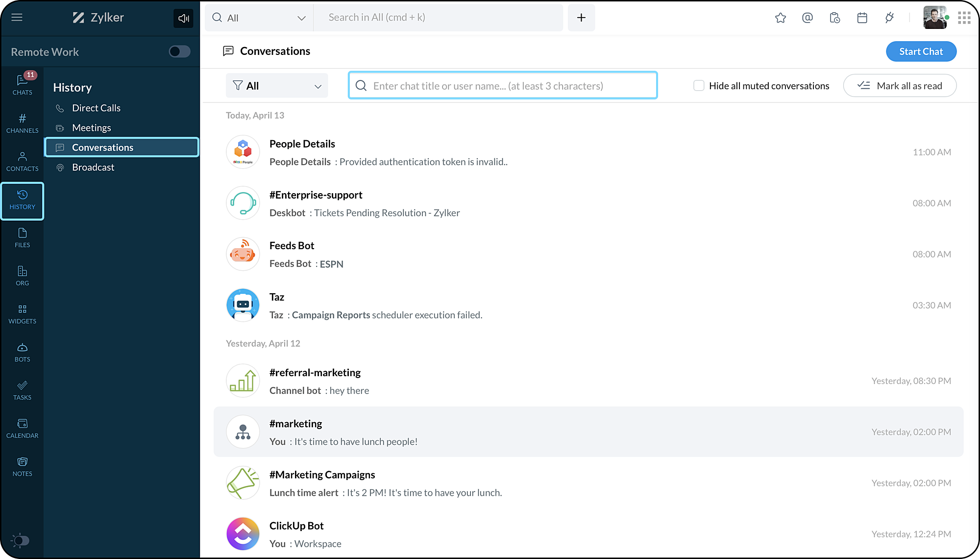Select Direct Calls in History
This screenshot has height=559, width=980.
click(96, 108)
